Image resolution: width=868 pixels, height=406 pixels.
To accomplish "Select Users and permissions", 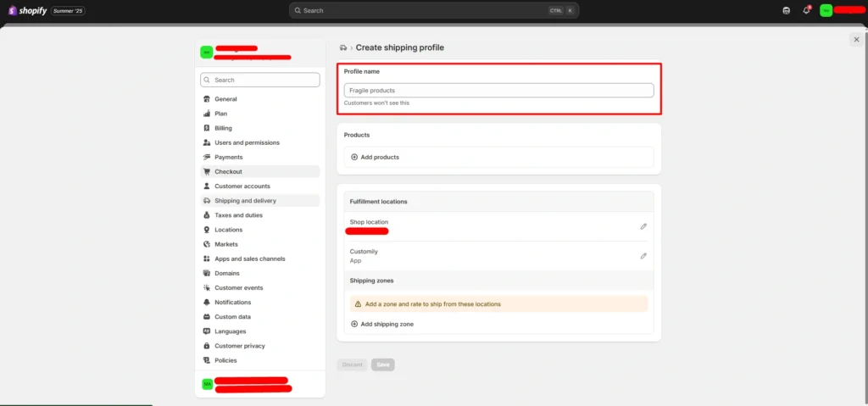I will coord(260,142).
